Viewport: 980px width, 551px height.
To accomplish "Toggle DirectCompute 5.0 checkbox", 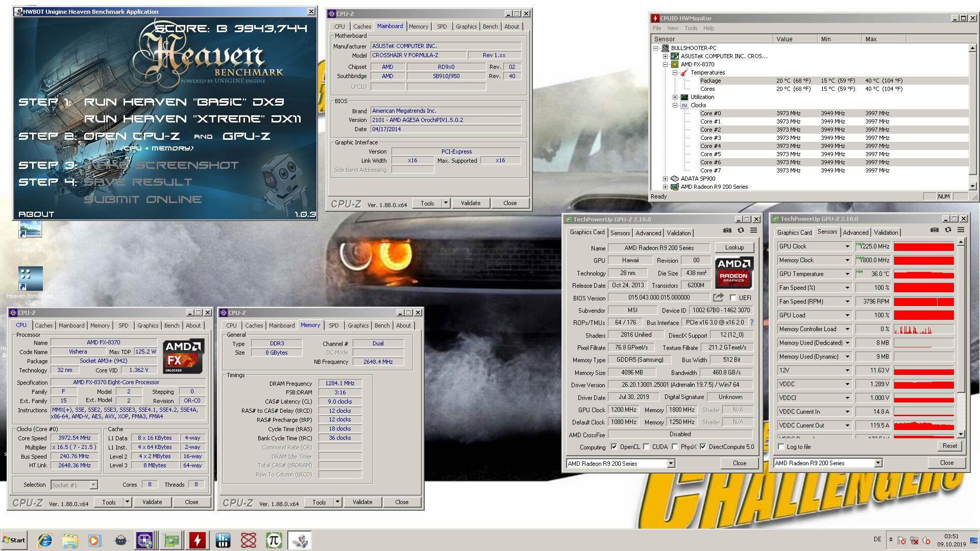I will click(703, 446).
